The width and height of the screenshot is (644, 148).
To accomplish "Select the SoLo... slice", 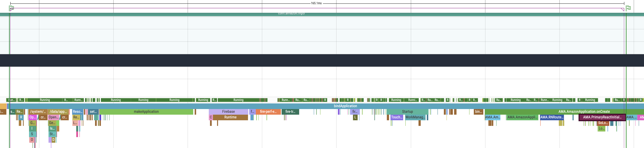I will point(603,123).
